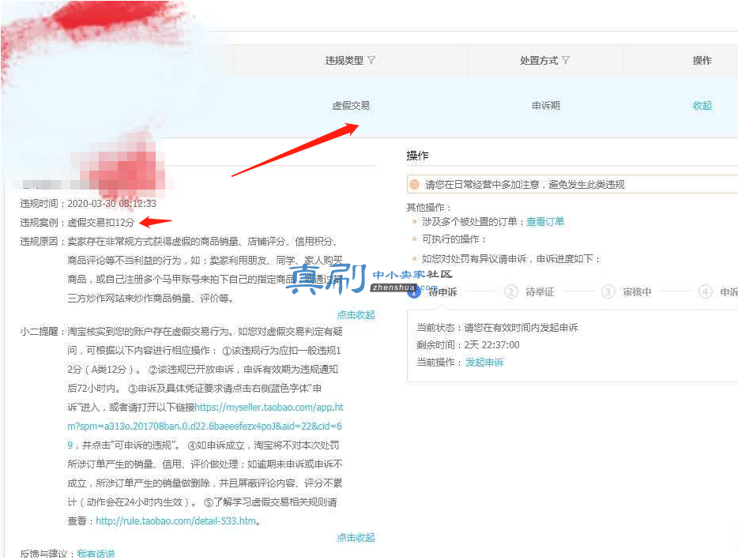The width and height of the screenshot is (738, 560).
Task: Click 违规类型 column header
Action: click(345, 60)
